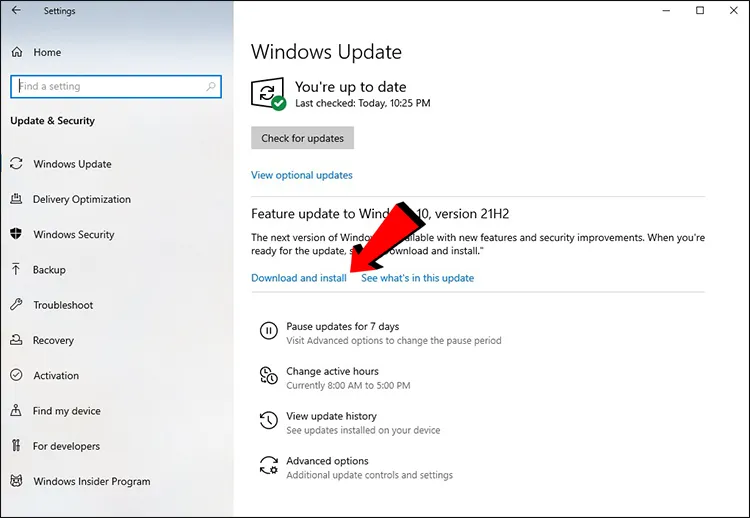Click the pause circle icon beside Pause updates

tap(268, 331)
